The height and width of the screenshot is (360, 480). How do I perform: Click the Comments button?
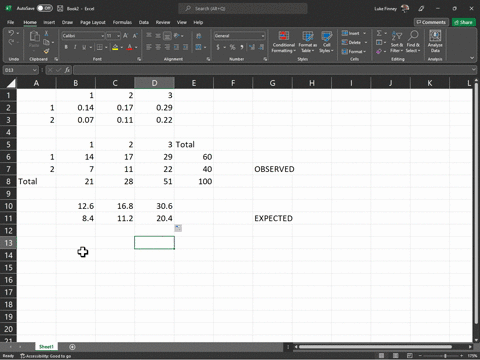[x=431, y=22]
